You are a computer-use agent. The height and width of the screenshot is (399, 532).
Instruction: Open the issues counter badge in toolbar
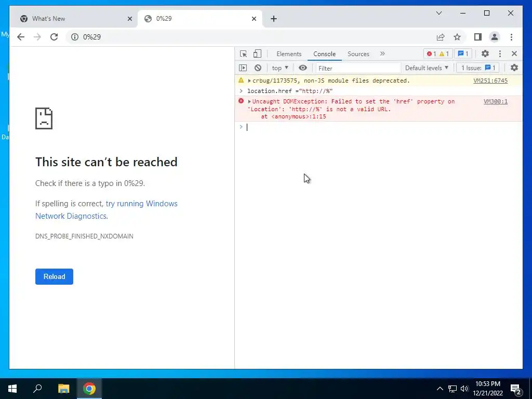463,54
